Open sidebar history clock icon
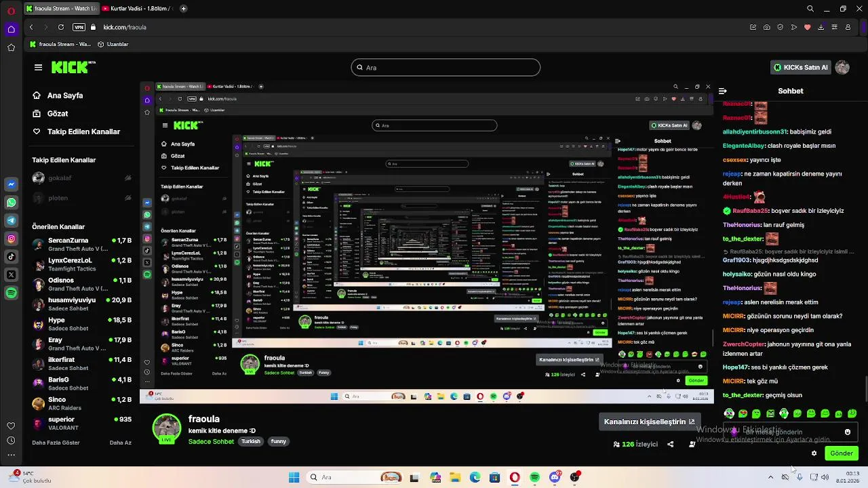The height and width of the screenshot is (488, 868). coord(11,441)
